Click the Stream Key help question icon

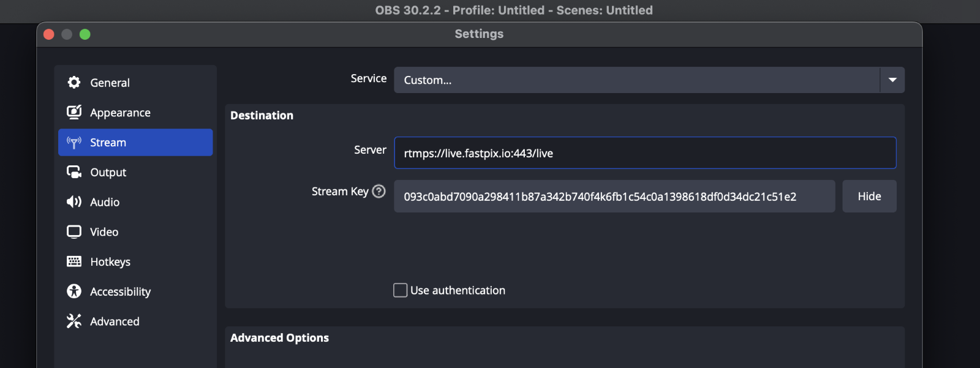[x=379, y=191]
